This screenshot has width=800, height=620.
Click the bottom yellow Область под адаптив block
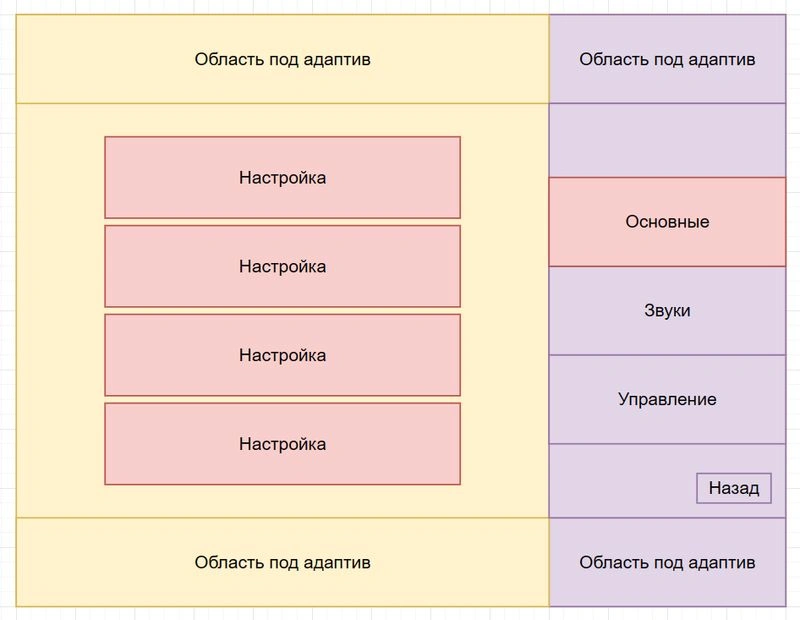point(282,562)
